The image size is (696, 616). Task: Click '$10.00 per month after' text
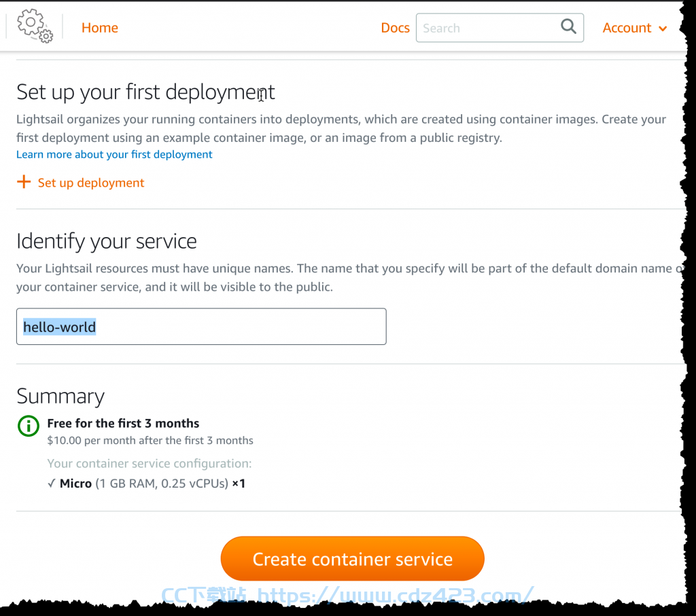point(150,440)
